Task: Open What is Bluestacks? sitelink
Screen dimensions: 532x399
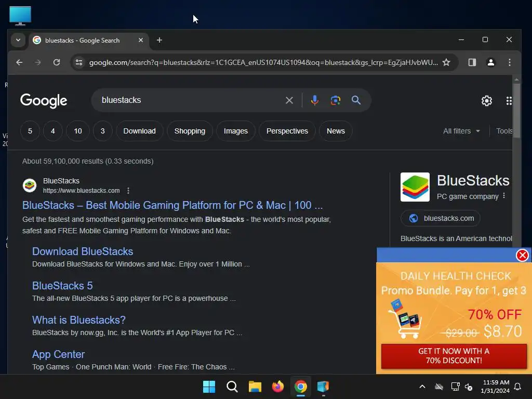Action: pyautogui.click(x=79, y=320)
